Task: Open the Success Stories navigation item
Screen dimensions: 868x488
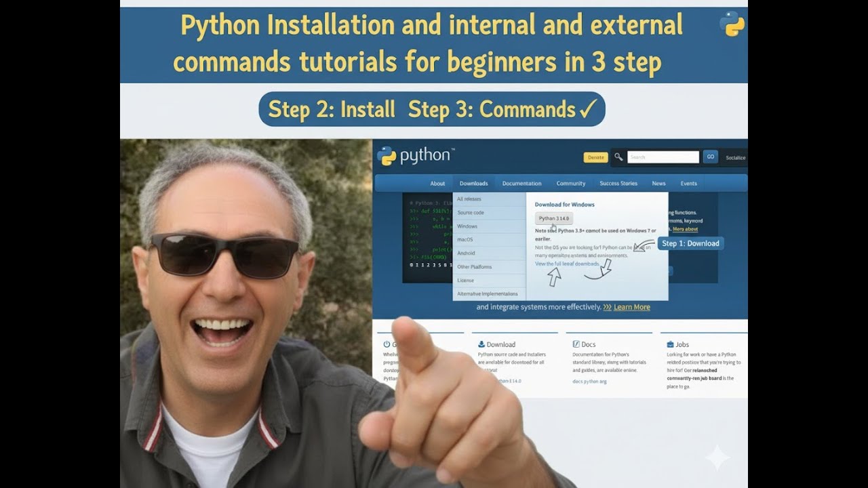Action: [618, 184]
